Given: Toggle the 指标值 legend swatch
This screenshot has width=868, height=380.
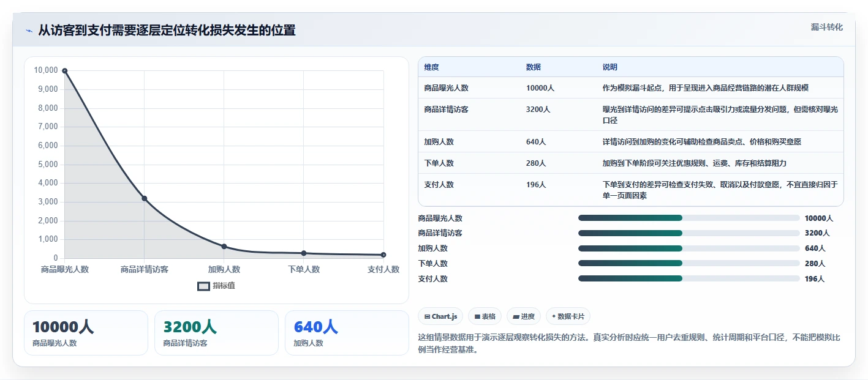Looking at the screenshot, I should click(x=203, y=286).
